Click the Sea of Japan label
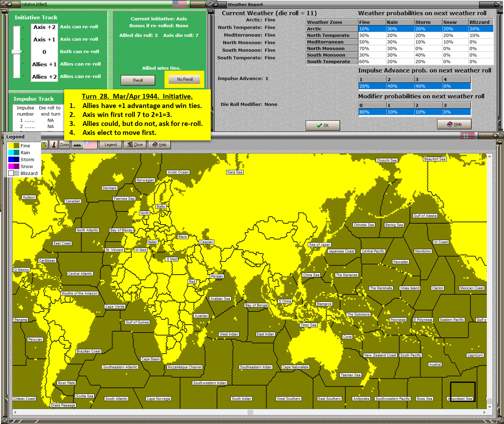The height and width of the screenshot is (424, 504). 320,245
